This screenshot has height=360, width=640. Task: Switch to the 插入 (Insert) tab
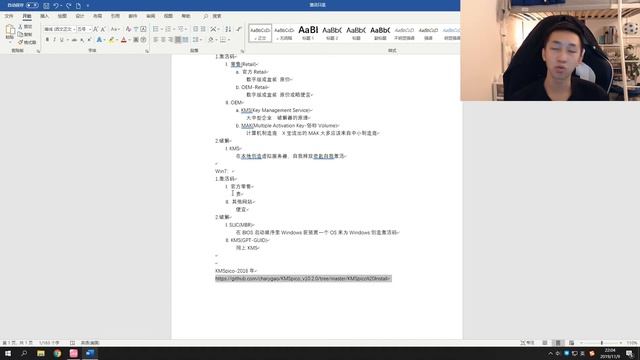click(x=44, y=16)
